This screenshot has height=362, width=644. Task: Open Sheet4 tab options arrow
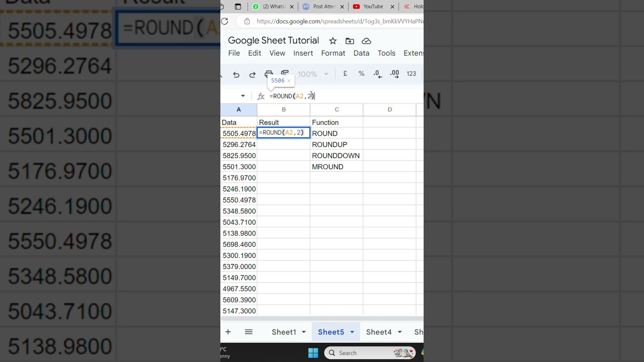pos(399,332)
